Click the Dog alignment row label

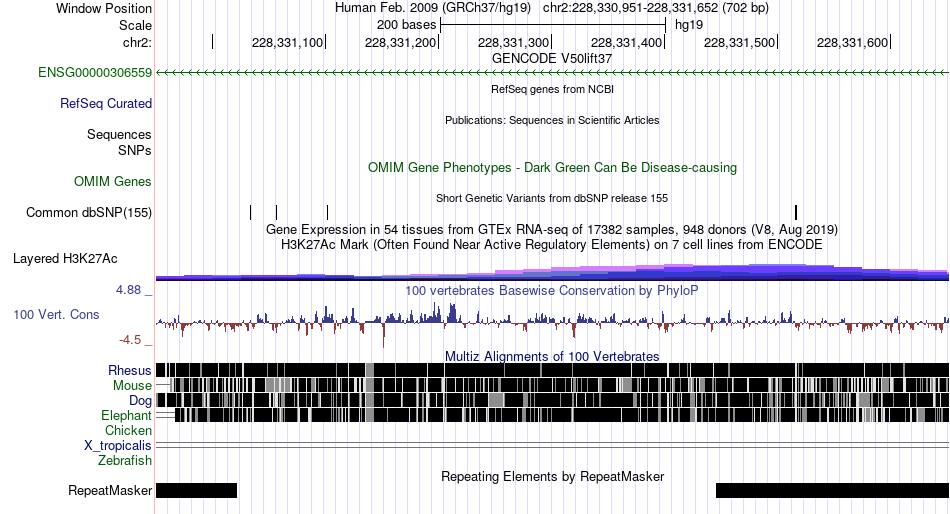coord(140,401)
